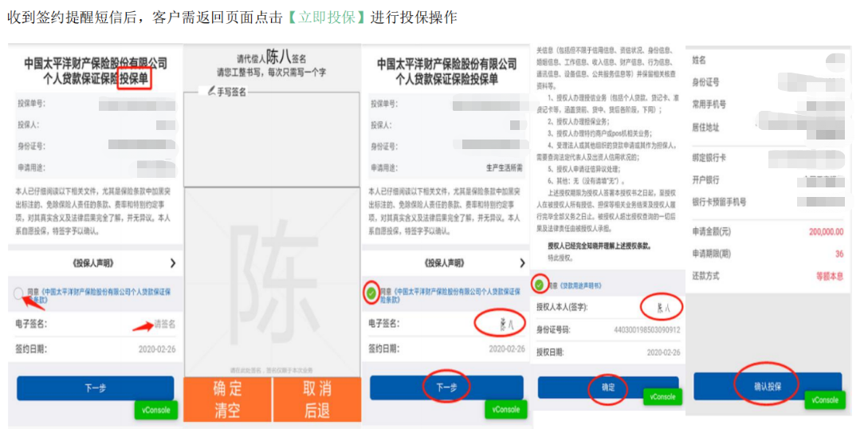The height and width of the screenshot is (429, 868).
Task: Toggle the green checkbox next to 《贷款用途声明书》
Action: pos(539,285)
